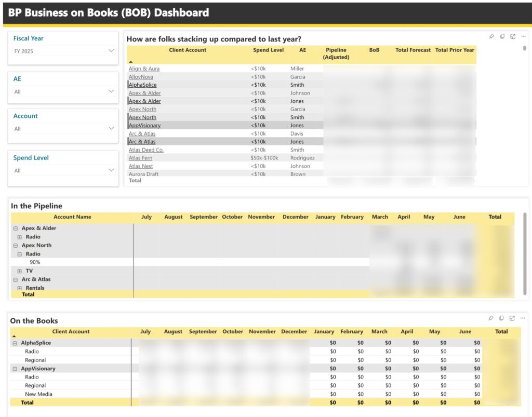Select the 90% row under Apex North Radio
The width and height of the screenshot is (532, 417).
click(190, 262)
